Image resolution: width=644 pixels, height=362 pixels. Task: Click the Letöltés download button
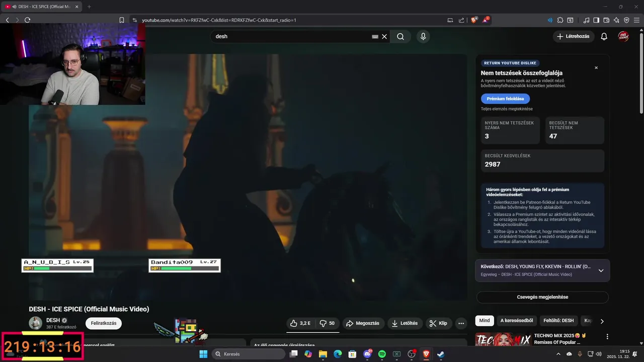point(405,323)
